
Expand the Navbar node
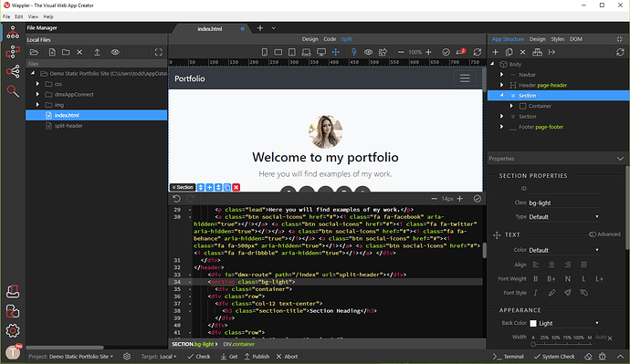click(501, 75)
